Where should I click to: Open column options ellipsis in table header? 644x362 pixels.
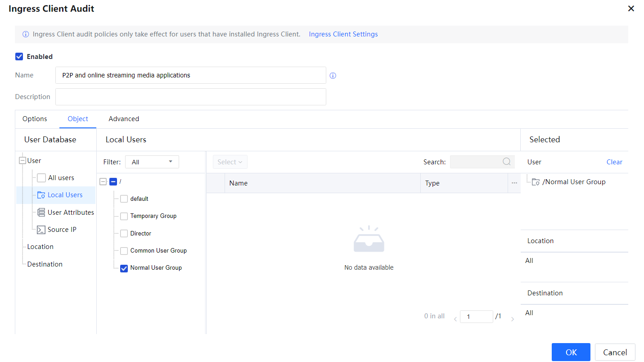coord(514,183)
